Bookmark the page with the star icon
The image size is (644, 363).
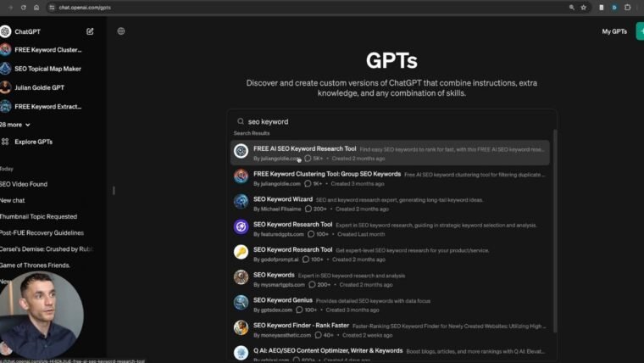584,8
